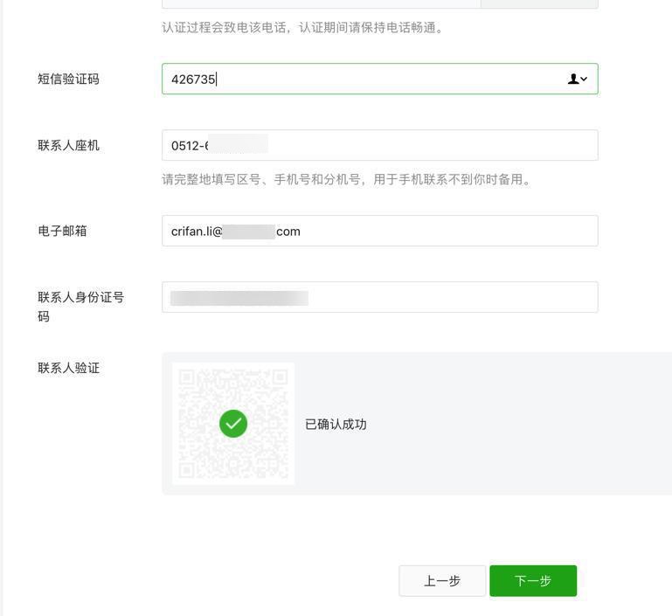Click the hint text about 认证过程 phone call
Image resolution: width=672 pixels, height=616 pixels.
point(304,27)
